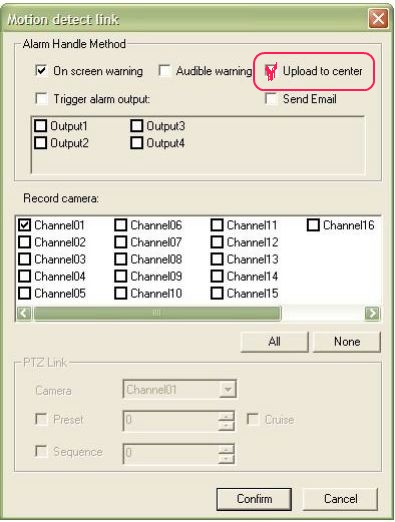Screen dimensions: 395x522
Task: Uncheck the On screen warning checkbox
Action: (x=41, y=71)
